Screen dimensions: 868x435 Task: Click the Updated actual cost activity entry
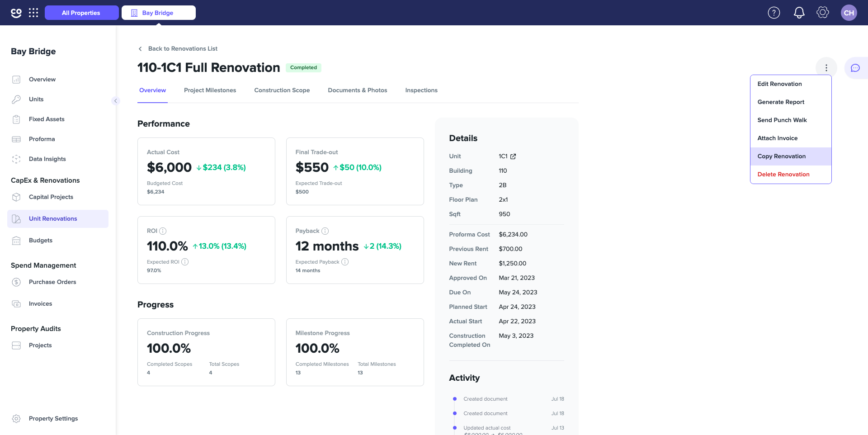coord(509,430)
